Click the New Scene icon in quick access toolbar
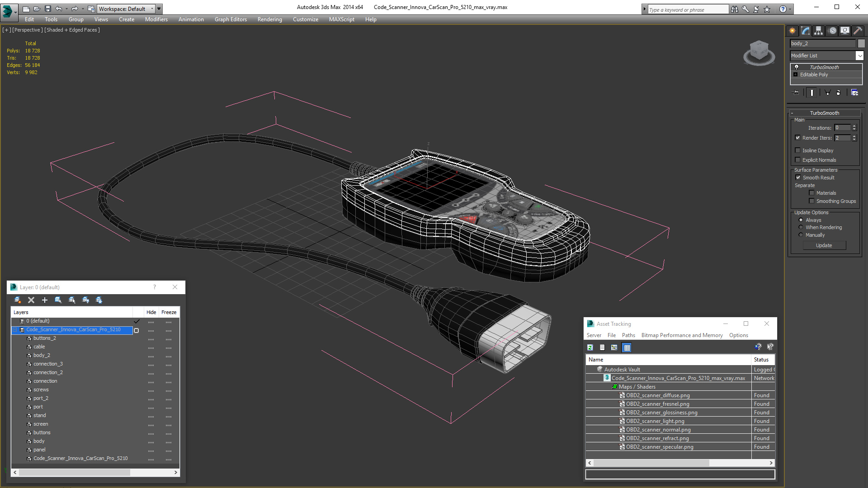Image resolution: width=868 pixels, height=488 pixels. (26, 9)
